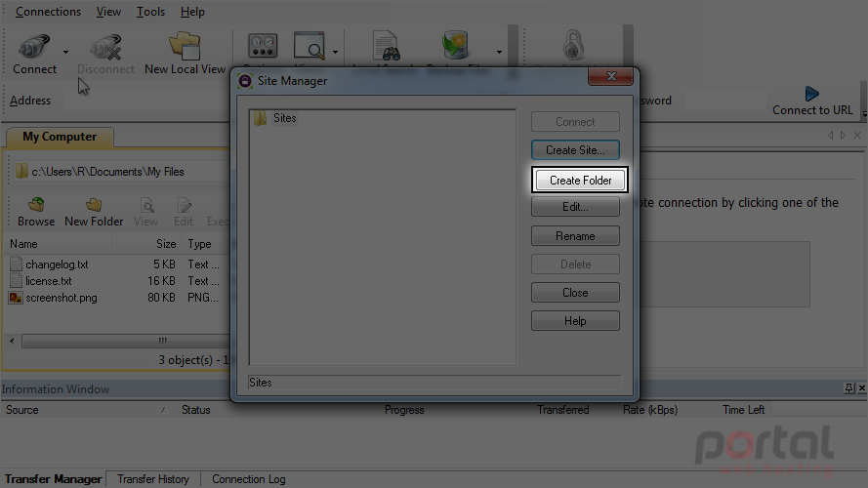
Task: Close the Information Window panel
Action: tap(861, 388)
